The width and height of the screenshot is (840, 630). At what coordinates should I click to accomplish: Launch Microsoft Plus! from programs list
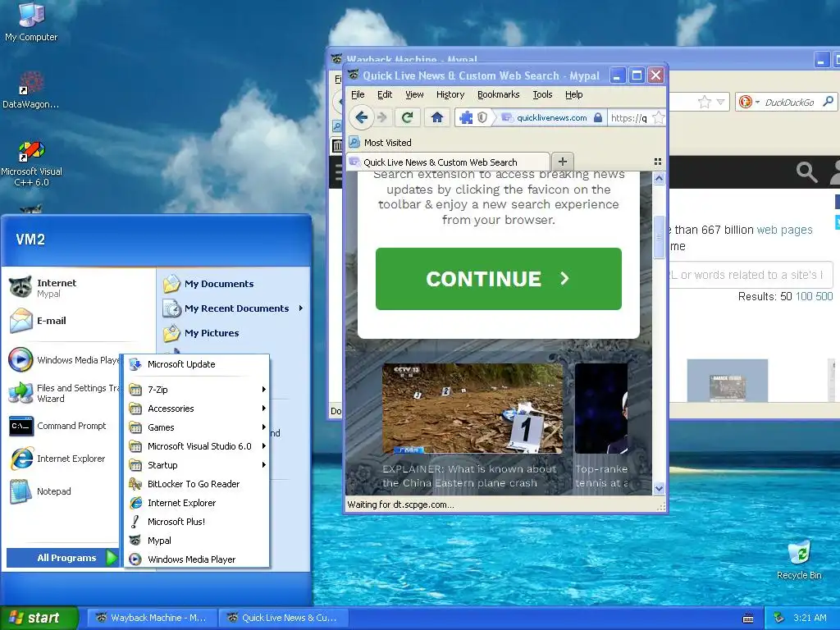(197, 521)
